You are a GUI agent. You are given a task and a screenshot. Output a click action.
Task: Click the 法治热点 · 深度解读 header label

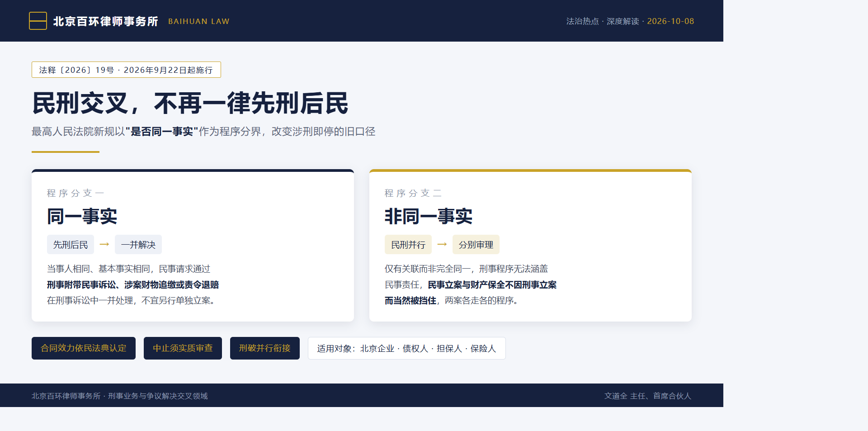pyautogui.click(x=603, y=21)
